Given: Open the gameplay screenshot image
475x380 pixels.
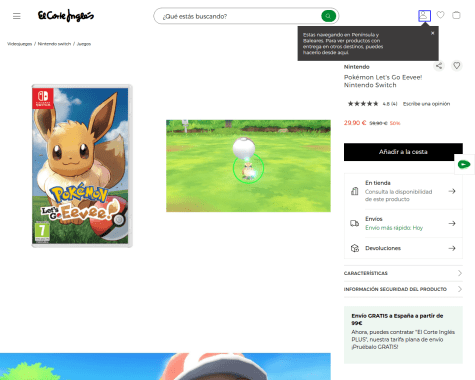Looking at the screenshot, I should pos(248,166).
